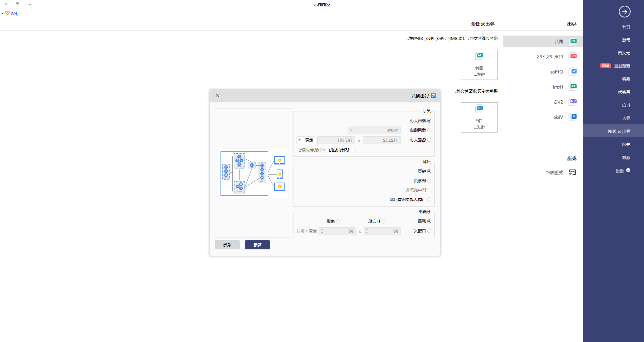Open 模板社区 in the sidebar menu
This screenshot has height=342, width=644.
(622, 66)
